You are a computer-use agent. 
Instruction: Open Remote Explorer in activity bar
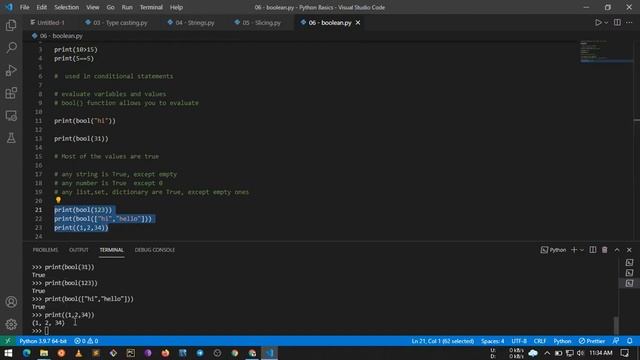pos(11,116)
